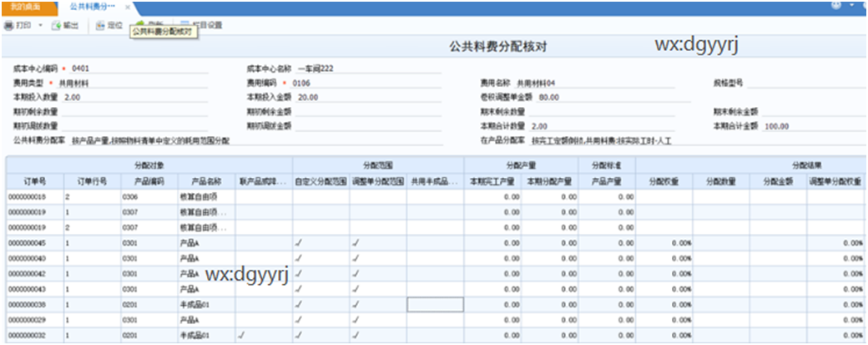Click the 输出 export toolbar icon

click(56, 25)
